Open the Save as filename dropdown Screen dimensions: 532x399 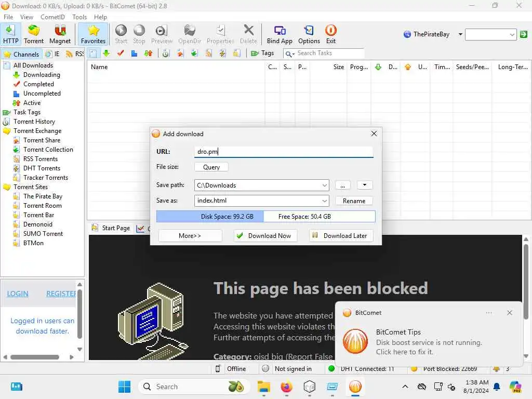pos(324,201)
